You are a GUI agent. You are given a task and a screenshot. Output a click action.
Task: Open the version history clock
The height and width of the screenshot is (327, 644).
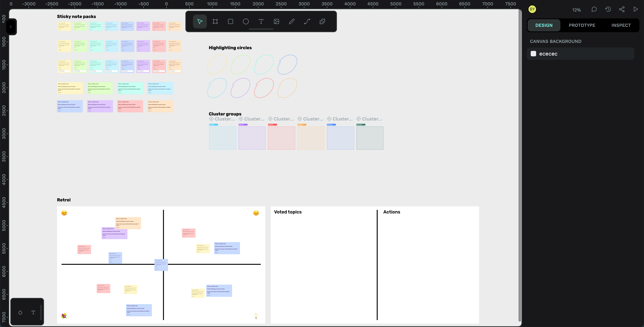point(608,10)
